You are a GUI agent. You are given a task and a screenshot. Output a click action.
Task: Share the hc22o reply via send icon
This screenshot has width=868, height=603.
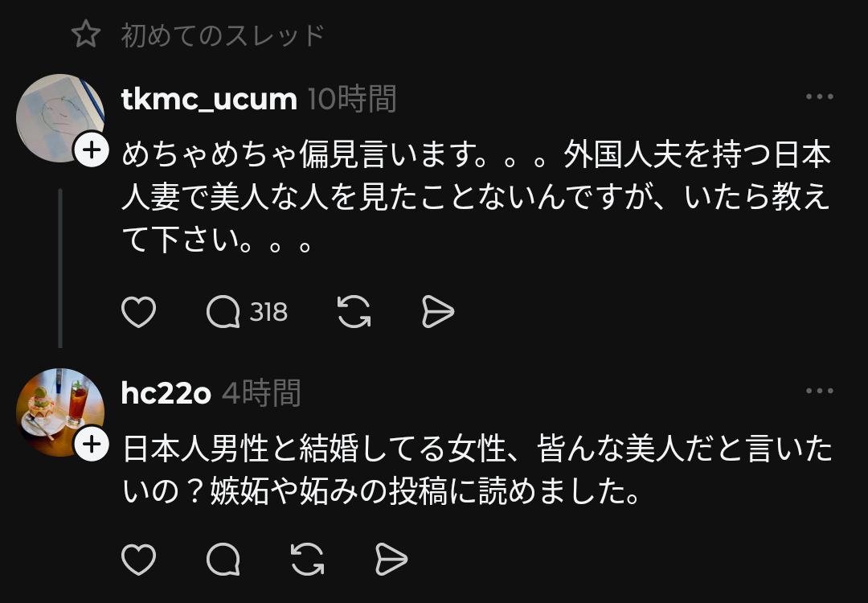[x=391, y=560]
